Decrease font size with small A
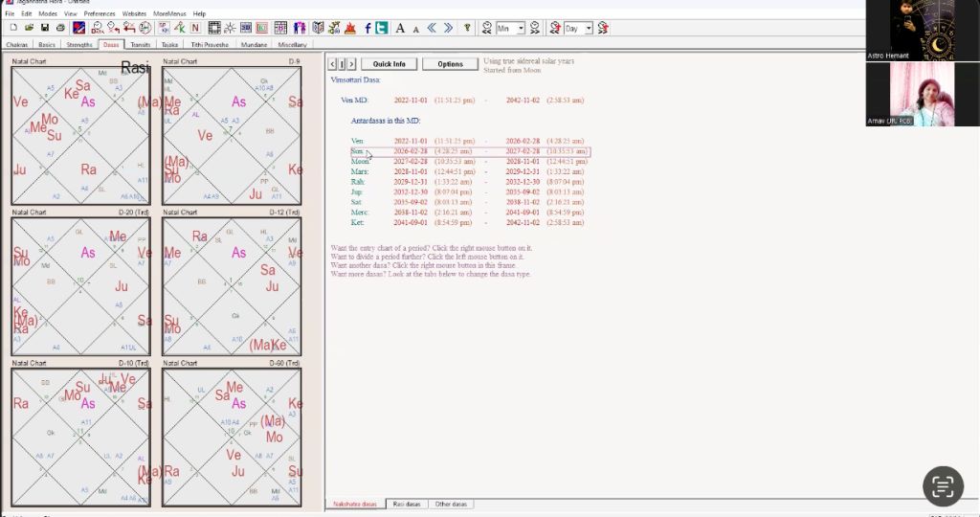This screenshot has width=980, height=517. 415,30
